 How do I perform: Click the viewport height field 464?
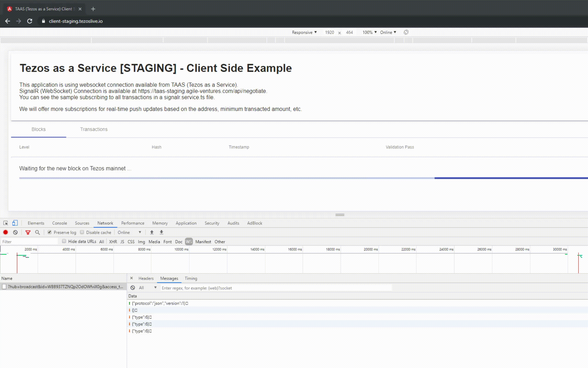click(349, 32)
